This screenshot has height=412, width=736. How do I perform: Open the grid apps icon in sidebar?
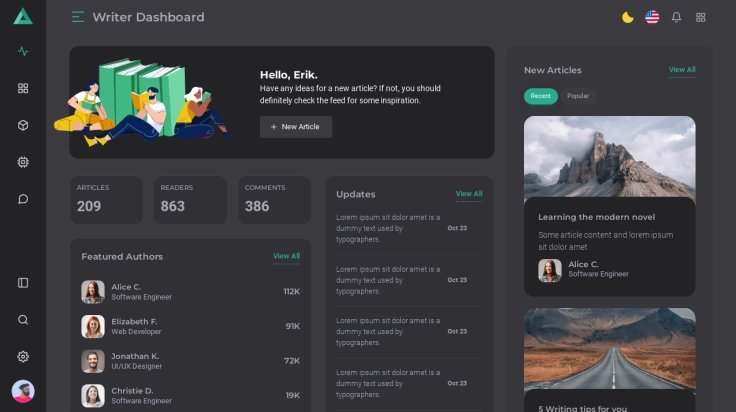23,88
